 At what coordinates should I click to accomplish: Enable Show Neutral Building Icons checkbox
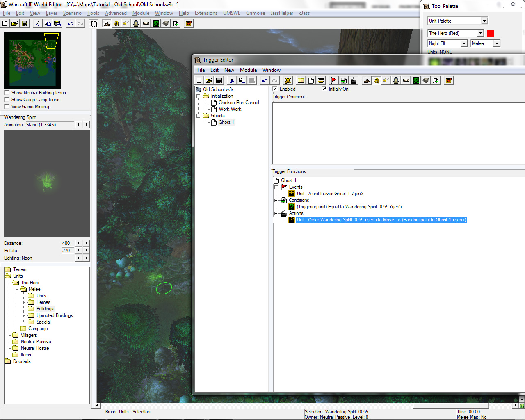coord(7,93)
